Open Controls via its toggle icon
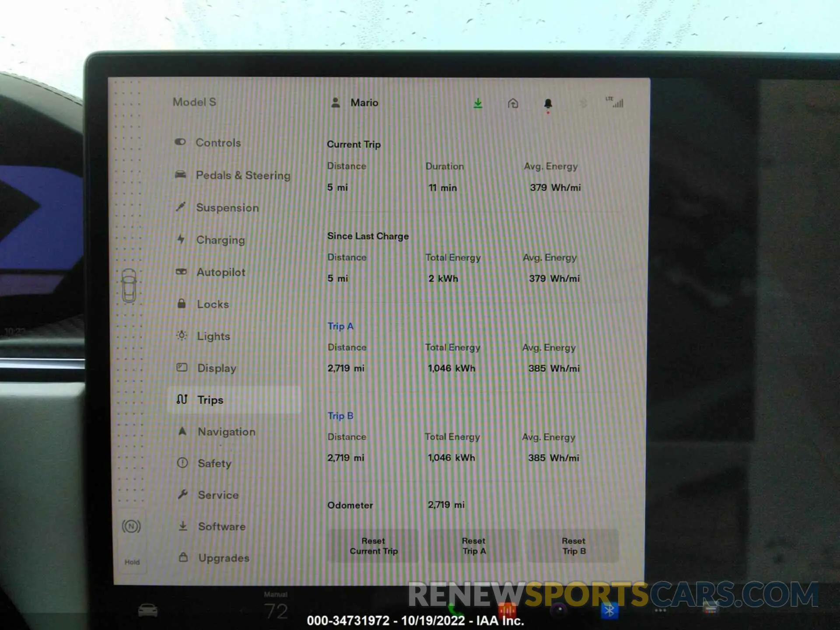 [x=180, y=142]
